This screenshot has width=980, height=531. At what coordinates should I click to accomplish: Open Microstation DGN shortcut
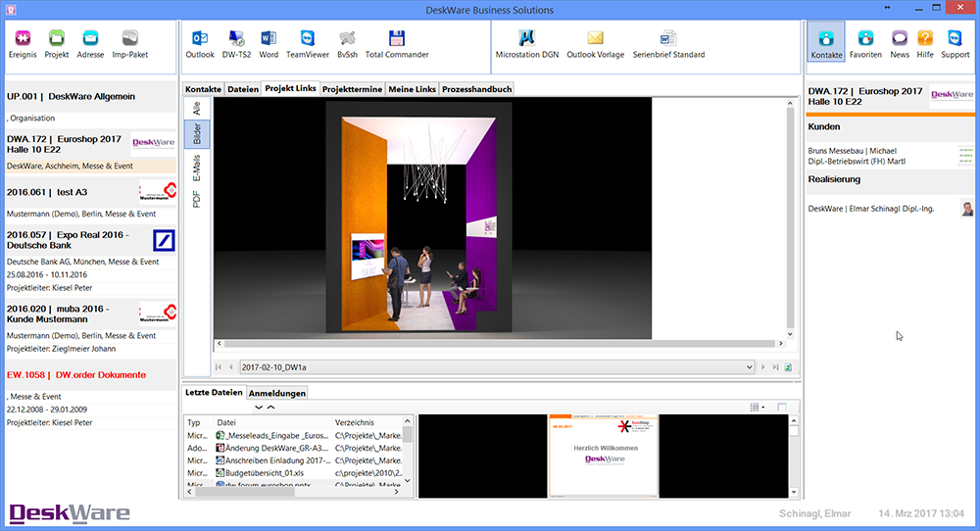(526, 39)
